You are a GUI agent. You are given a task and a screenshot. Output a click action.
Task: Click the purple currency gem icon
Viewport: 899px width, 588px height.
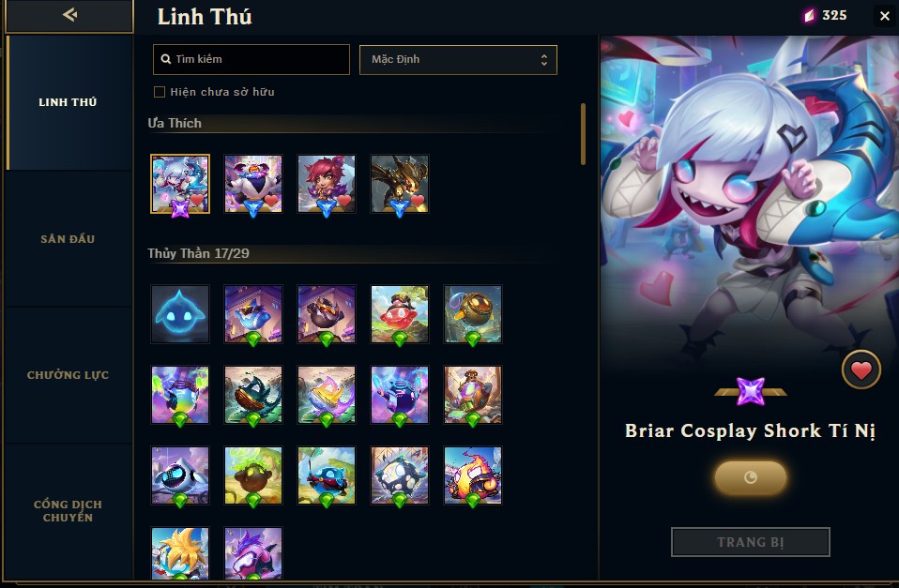point(809,15)
